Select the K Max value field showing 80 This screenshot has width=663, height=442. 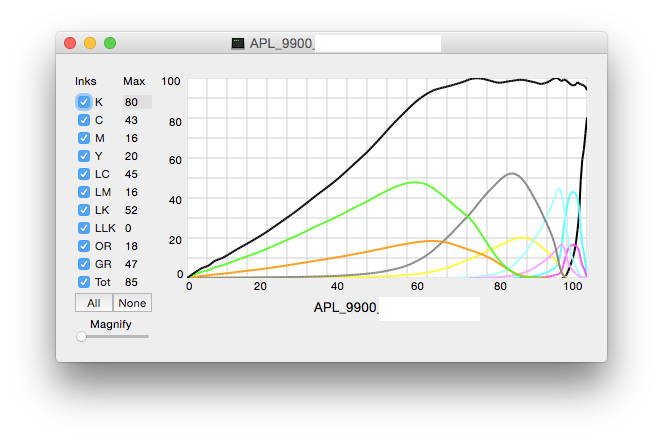tap(136, 102)
